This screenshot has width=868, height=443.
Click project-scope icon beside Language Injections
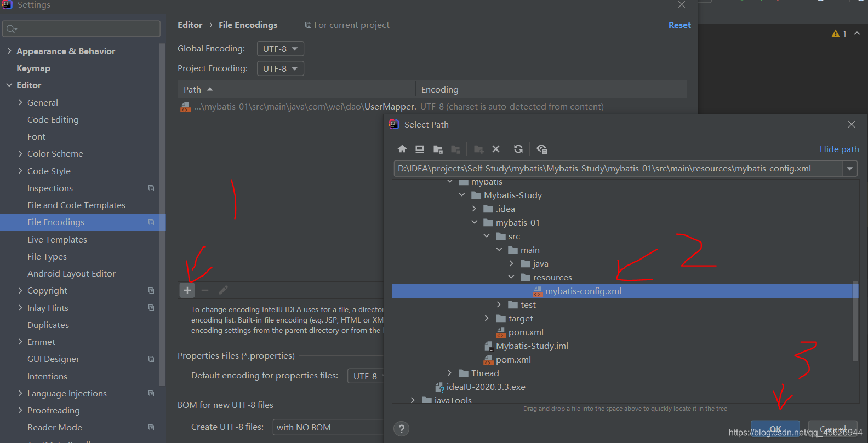[151, 393]
